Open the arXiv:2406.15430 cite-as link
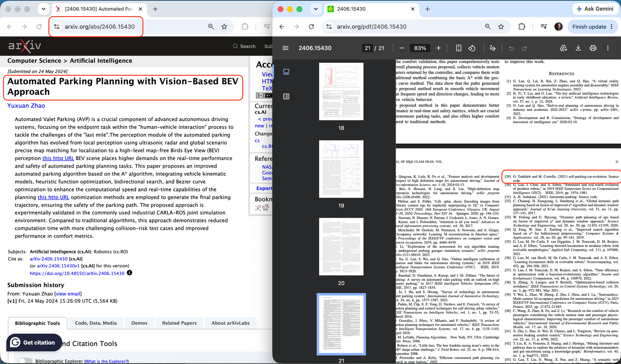Image resolution: width=621 pixels, height=364 pixels. (x=49, y=259)
